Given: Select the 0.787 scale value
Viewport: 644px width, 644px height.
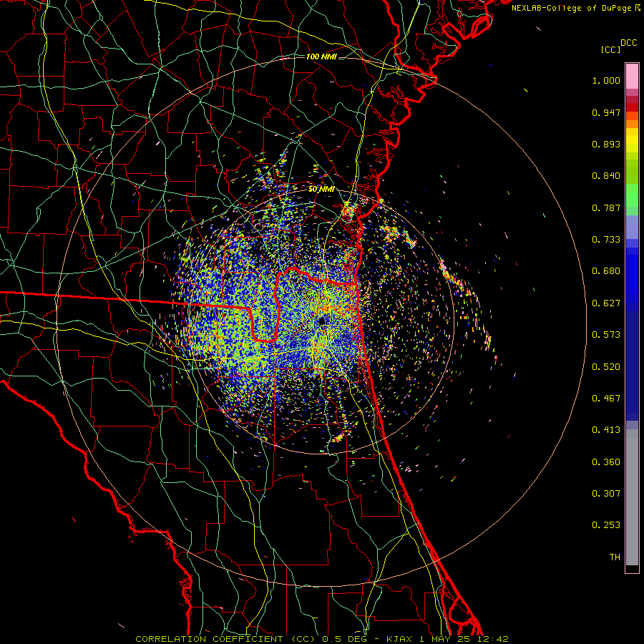Looking at the screenshot, I should (606, 208).
